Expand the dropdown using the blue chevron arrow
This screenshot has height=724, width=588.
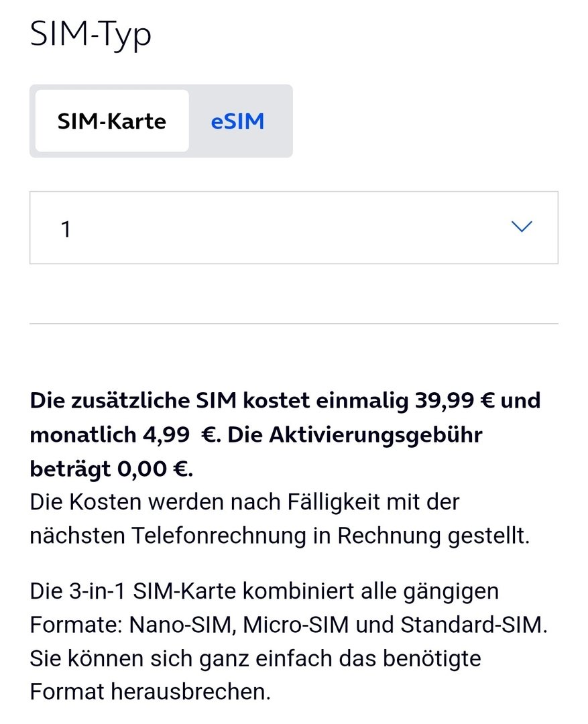[x=521, y=227]
